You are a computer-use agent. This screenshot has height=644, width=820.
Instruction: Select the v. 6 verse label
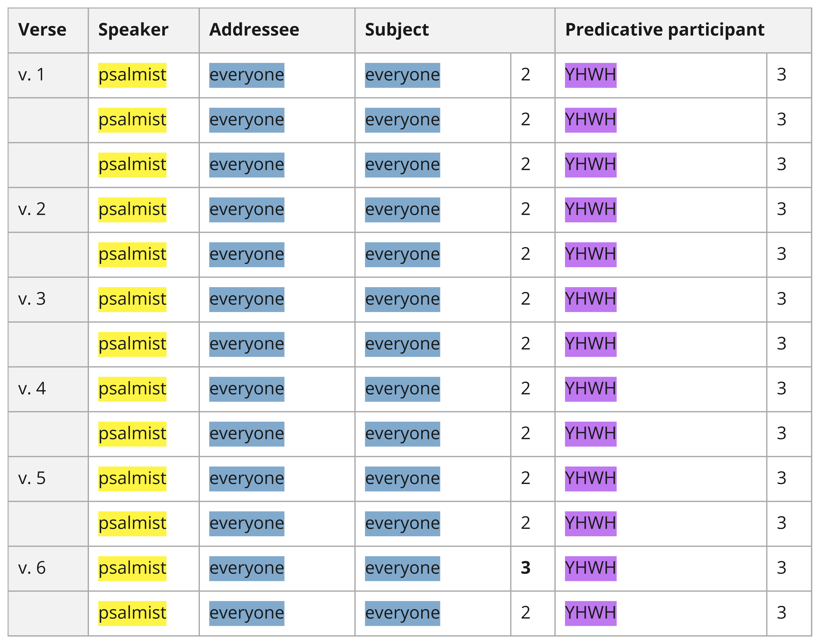coord(32,568)
